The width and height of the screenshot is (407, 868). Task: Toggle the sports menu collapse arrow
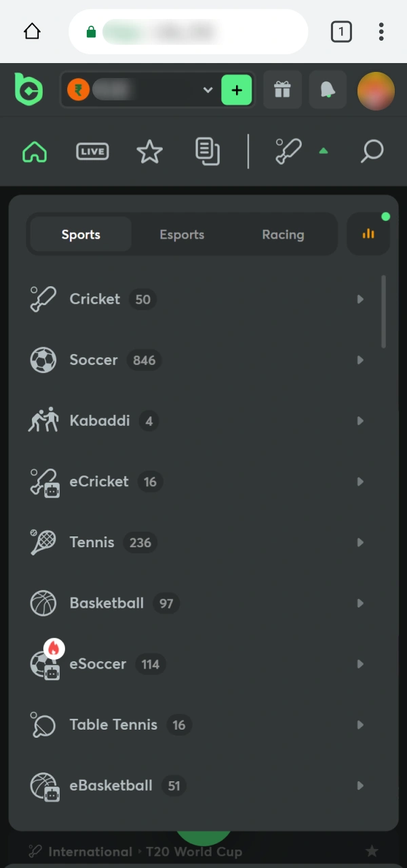[x=324, y=151]
